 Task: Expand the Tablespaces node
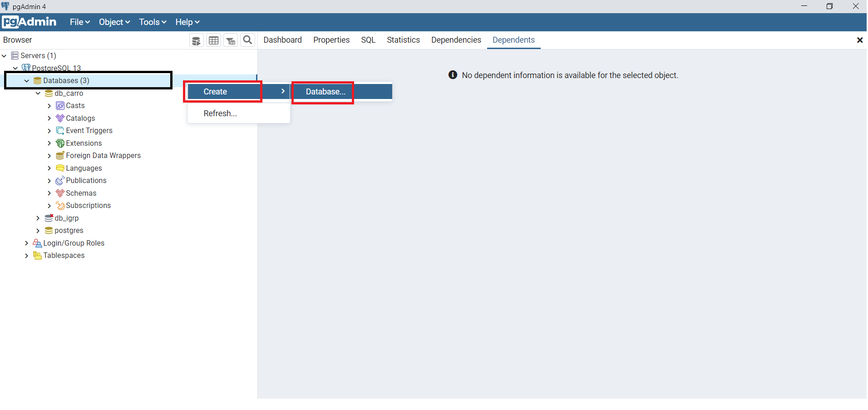(27, 256)
